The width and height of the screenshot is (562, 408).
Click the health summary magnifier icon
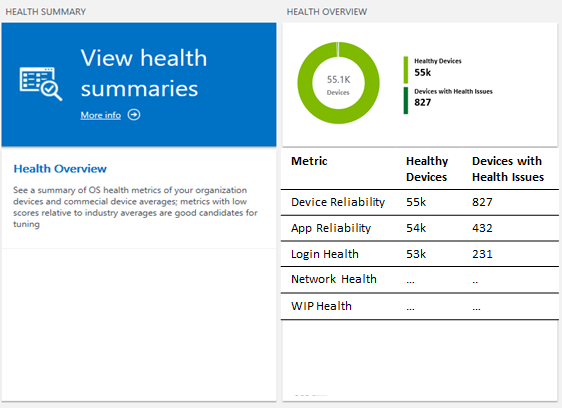click(x=41, y=84)
